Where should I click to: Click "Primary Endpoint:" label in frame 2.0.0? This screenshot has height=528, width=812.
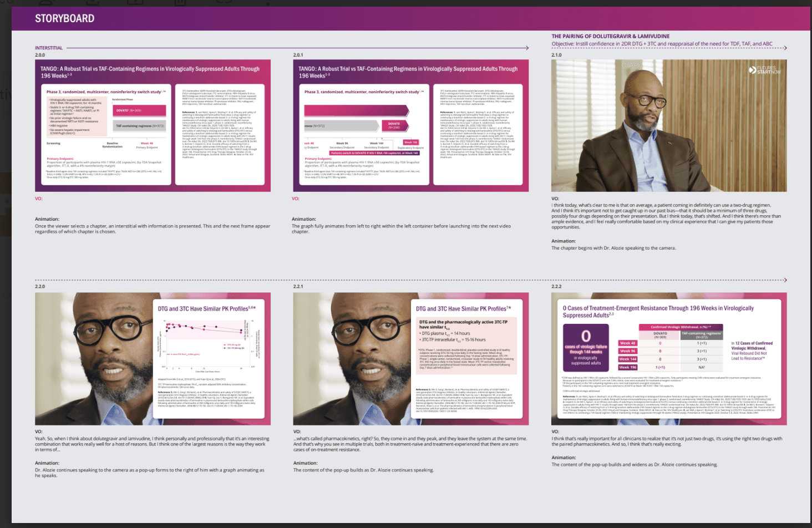pos(60,159)
